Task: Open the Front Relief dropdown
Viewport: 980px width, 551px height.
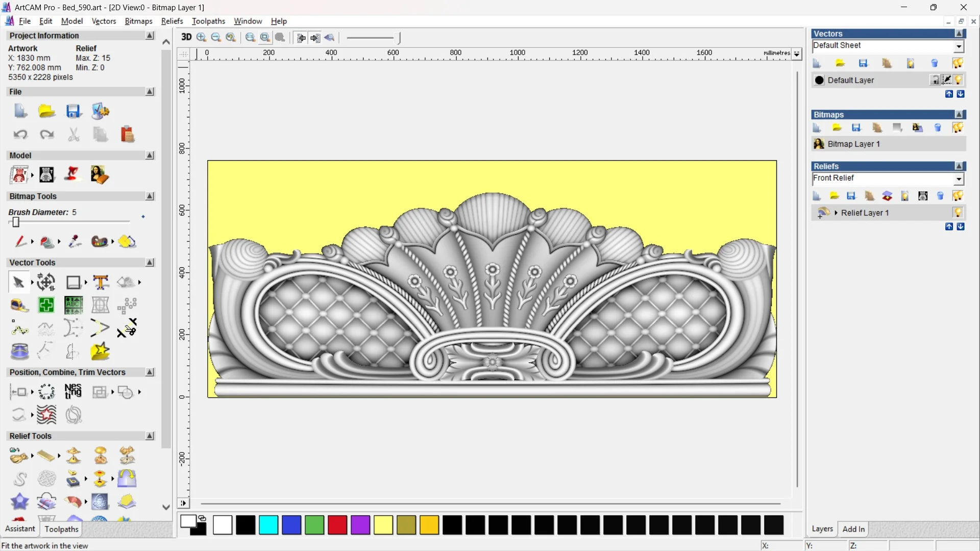Action: coord(959,179)
